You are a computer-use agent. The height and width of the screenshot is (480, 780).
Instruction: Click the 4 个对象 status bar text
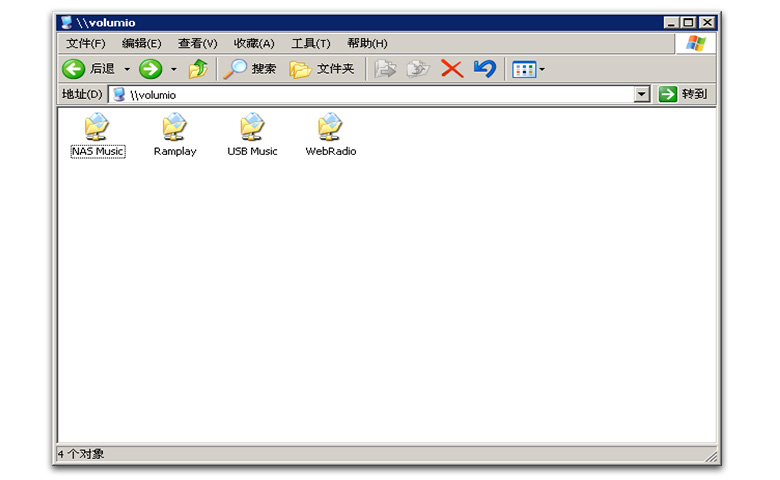click(80, 454)
